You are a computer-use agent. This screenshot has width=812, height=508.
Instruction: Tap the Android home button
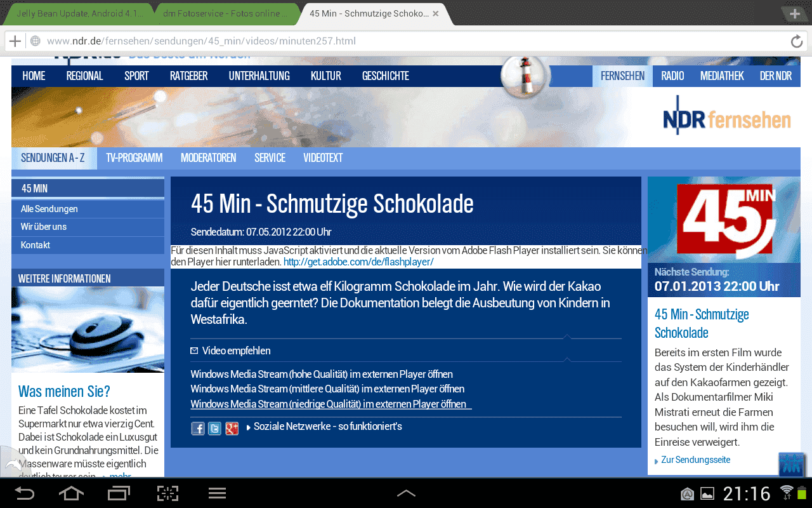tap(71, 493)
